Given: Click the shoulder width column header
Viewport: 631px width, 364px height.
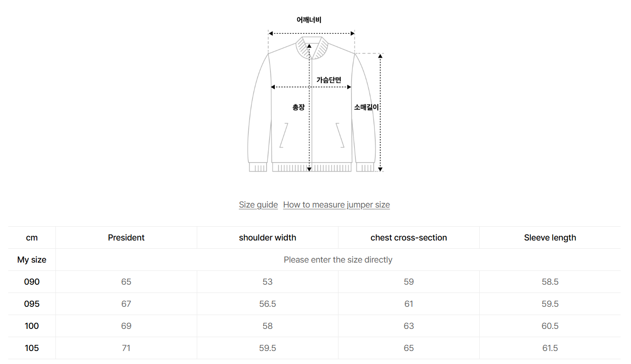Looking at the screenshot, I should (267, 238).
